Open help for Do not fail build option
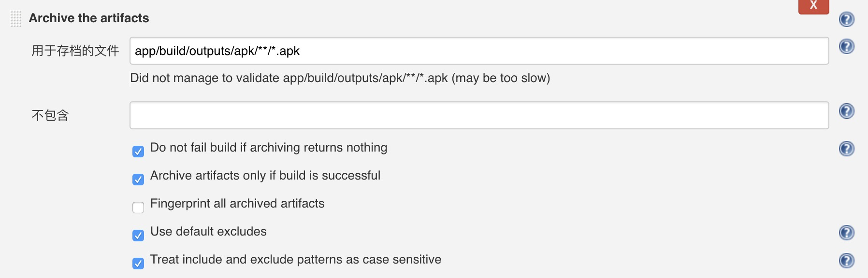Screen dimensions: 868x278 tap(846, 149)
